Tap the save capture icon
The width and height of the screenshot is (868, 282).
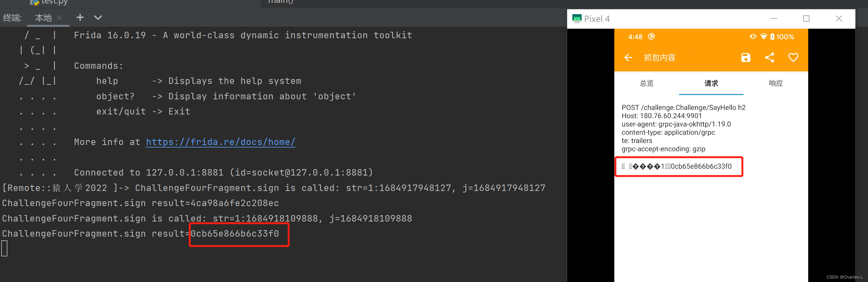(x=745, y=57)
